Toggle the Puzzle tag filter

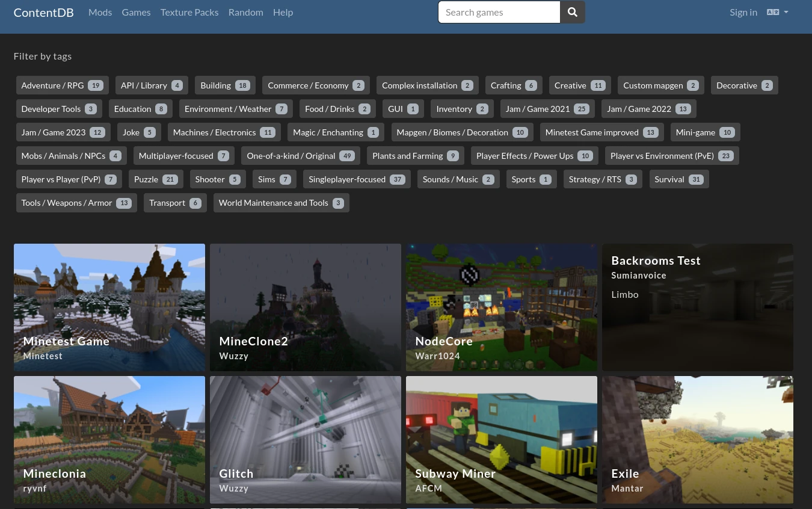pyautogui.click(x=156, y=179)
